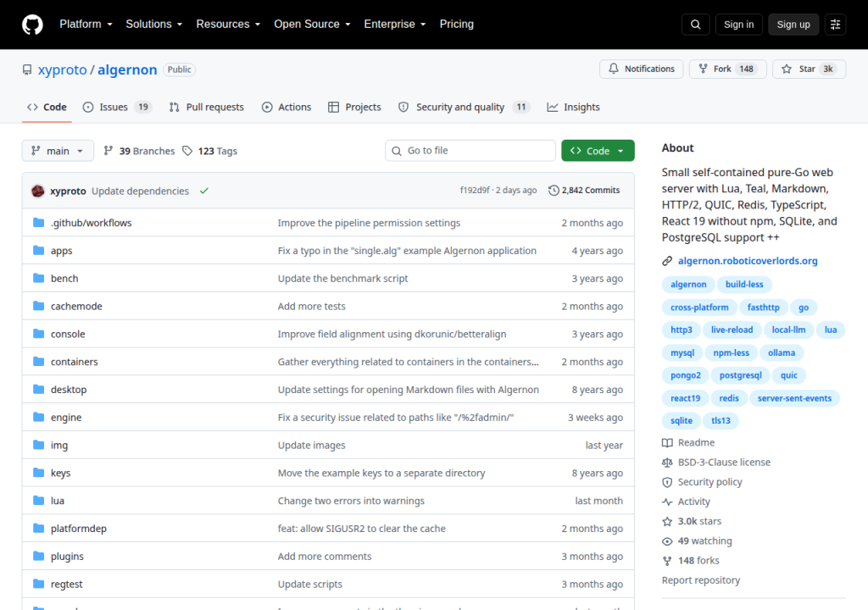The height and width of the screenshot is (610, 868).
Task: Open the green Code dropdown
Action: pos(598,151)
